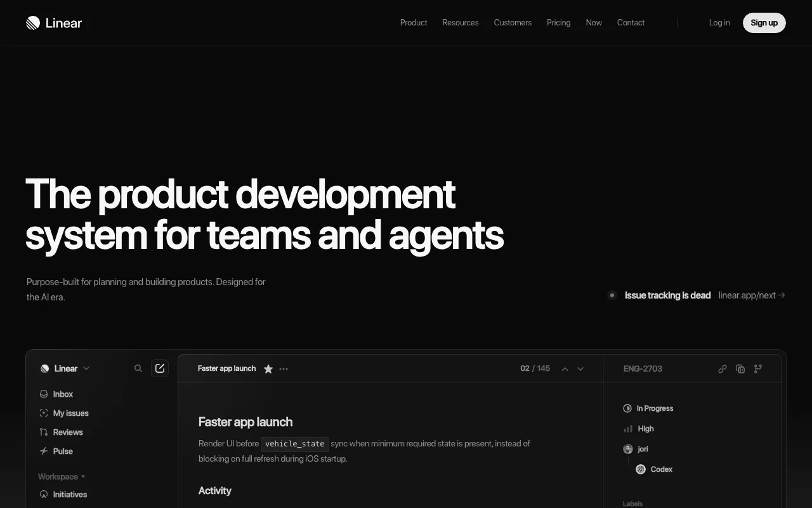Click the Pulse lightning icon
Screen dimensions: 812x508
click(x=44, y=451)
